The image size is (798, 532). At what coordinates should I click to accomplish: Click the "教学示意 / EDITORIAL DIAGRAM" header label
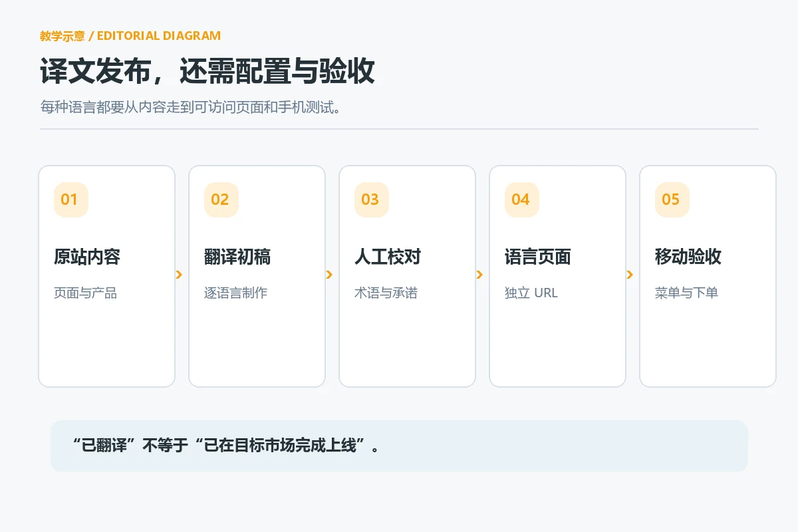[x=130, y=36]
